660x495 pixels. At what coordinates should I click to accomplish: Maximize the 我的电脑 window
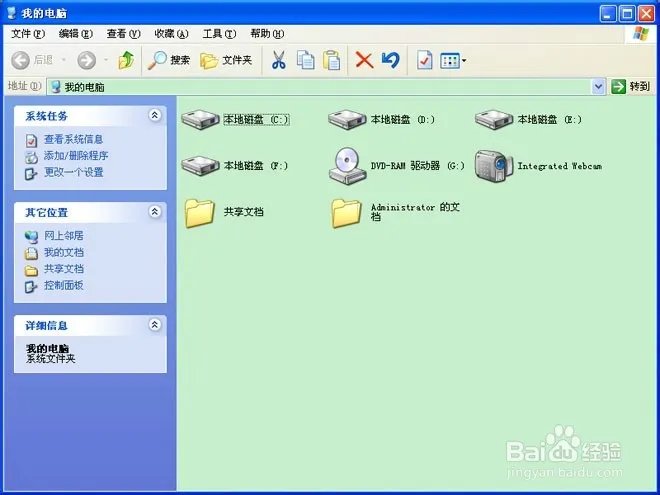pos(627,13)
